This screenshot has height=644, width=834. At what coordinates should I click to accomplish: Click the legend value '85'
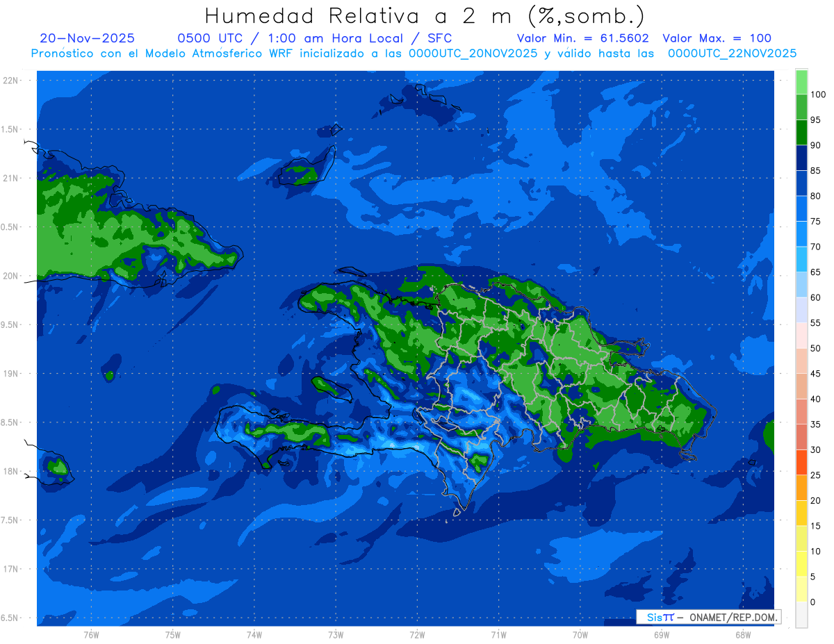(x=815, y=171)
